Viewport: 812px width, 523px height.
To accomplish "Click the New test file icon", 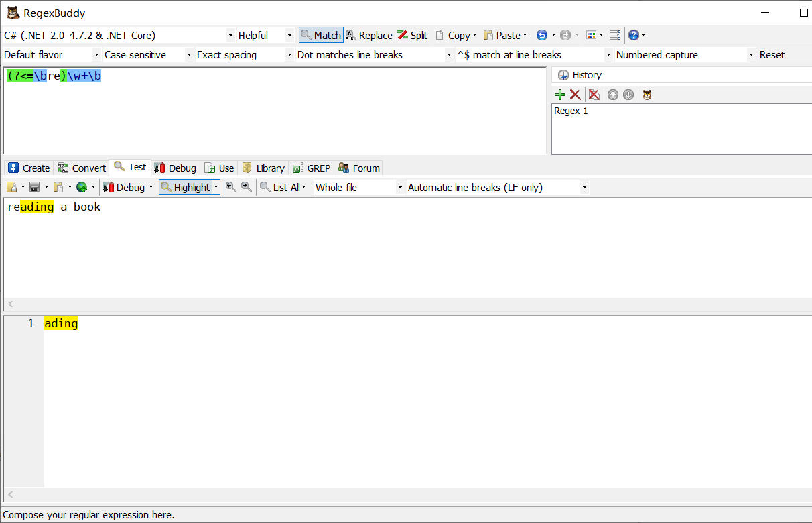I will click(x=11, y=187).
